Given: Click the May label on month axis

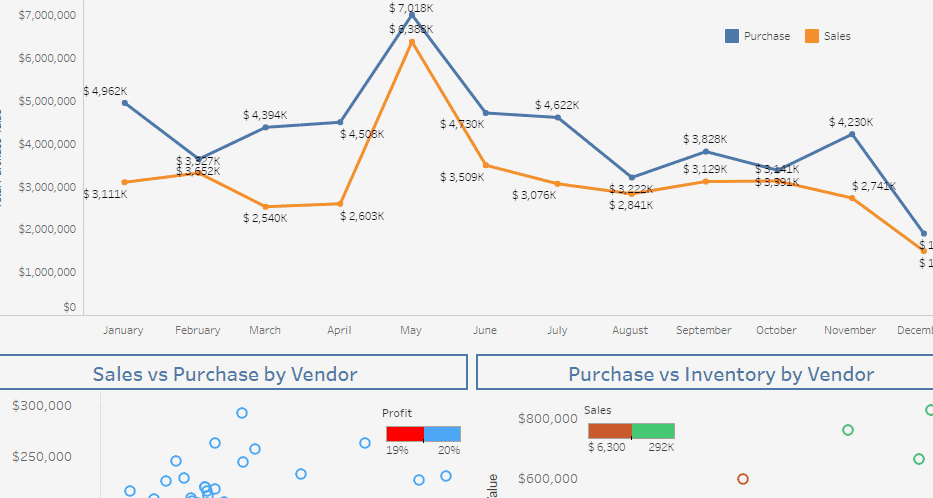Looking at the screenshot, I should point(411,330).
